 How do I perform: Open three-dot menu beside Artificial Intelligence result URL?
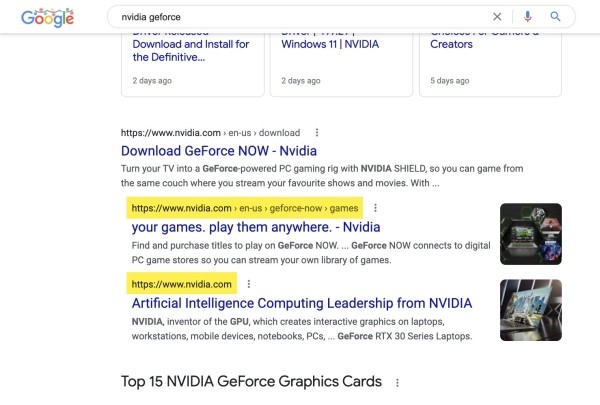click(249, 284)
